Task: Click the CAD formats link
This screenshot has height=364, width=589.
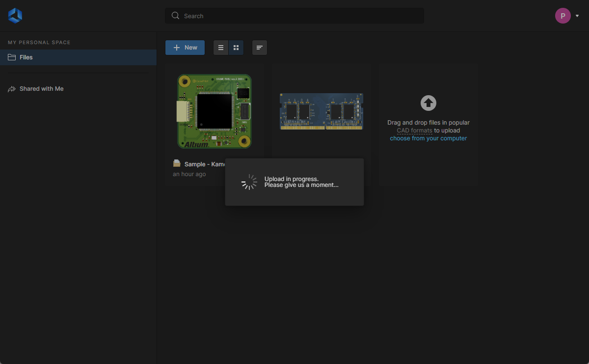Action: [414, 130]
